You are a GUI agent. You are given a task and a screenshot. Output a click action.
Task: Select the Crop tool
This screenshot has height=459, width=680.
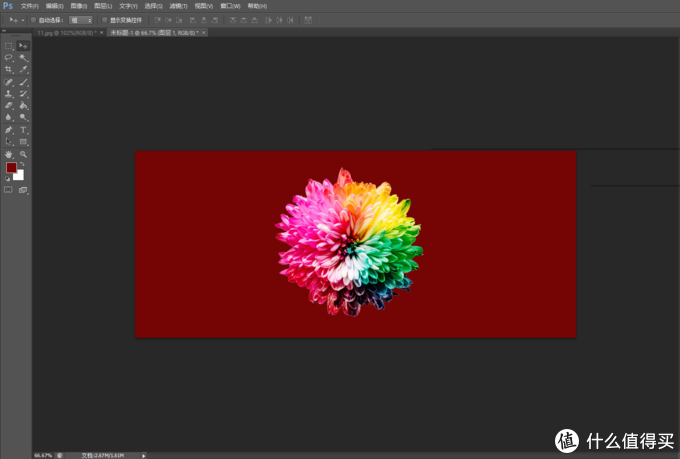(9, 69)
